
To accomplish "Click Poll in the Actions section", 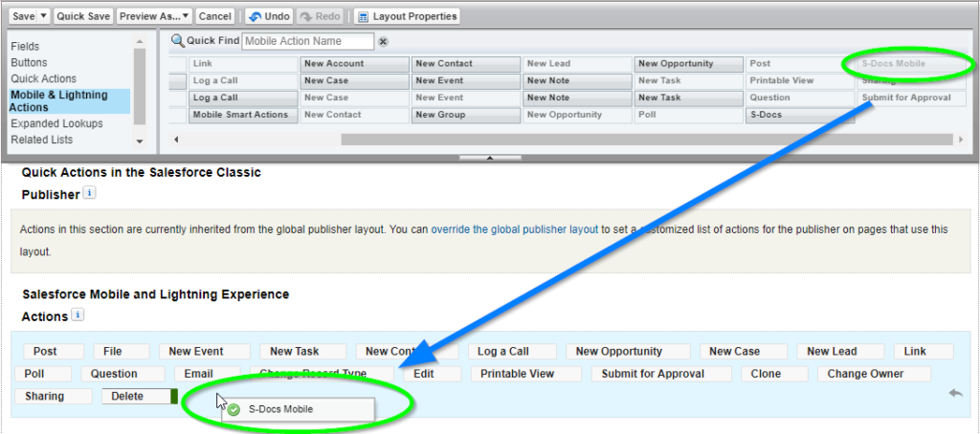I will coord(43,374).
